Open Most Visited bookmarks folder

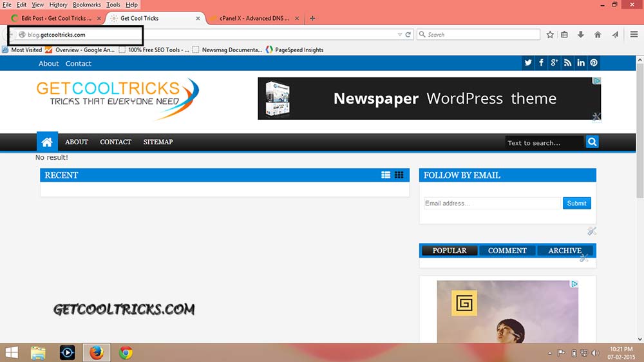click(x=22, y=50)
